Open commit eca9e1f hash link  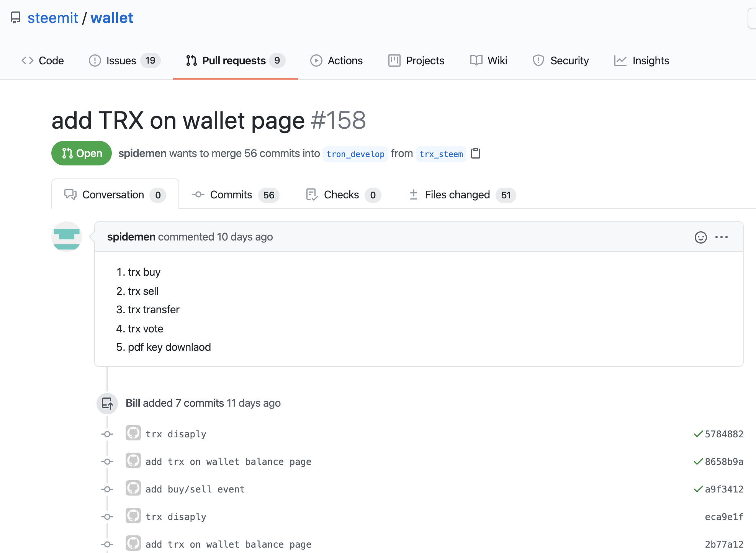point(724,517)
